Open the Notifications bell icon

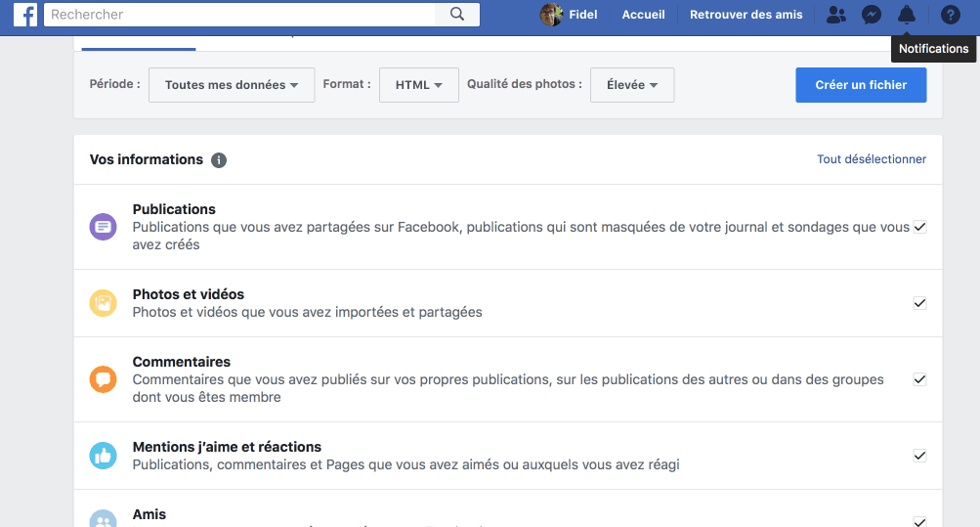(907, 15)
